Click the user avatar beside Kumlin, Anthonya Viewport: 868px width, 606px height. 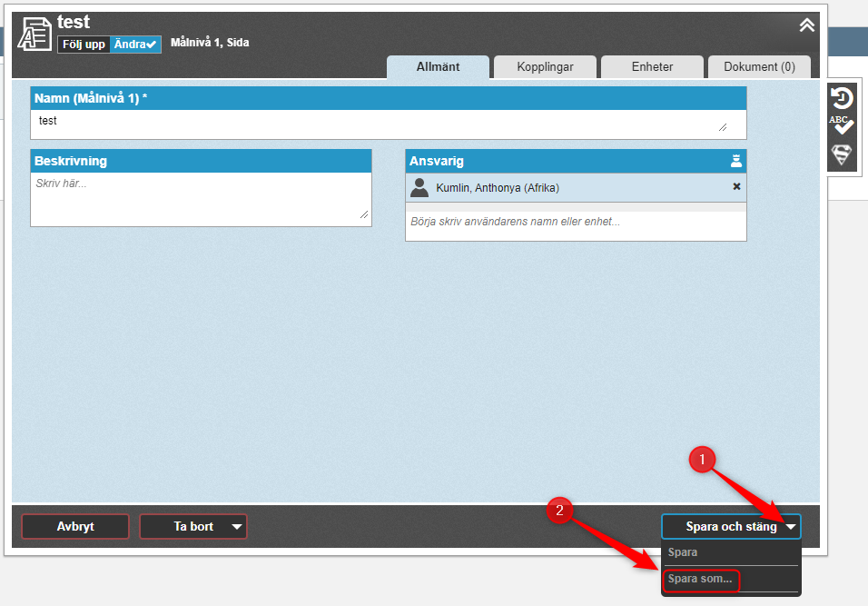419,187
